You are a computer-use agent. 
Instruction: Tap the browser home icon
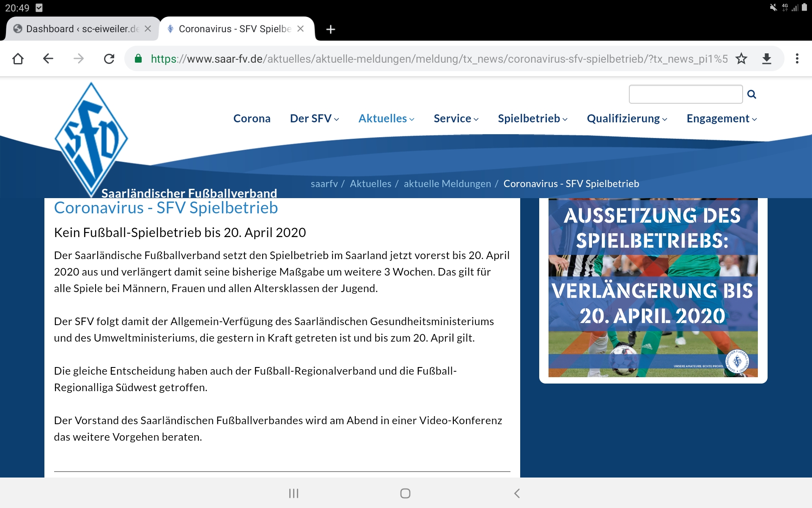tap(18, 58)
